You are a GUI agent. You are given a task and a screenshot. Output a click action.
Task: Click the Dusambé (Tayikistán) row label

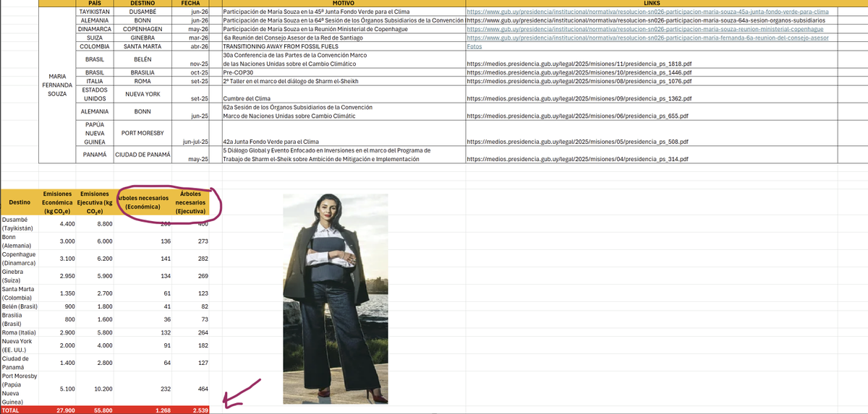pyautogui.click(x=20, y=224)
